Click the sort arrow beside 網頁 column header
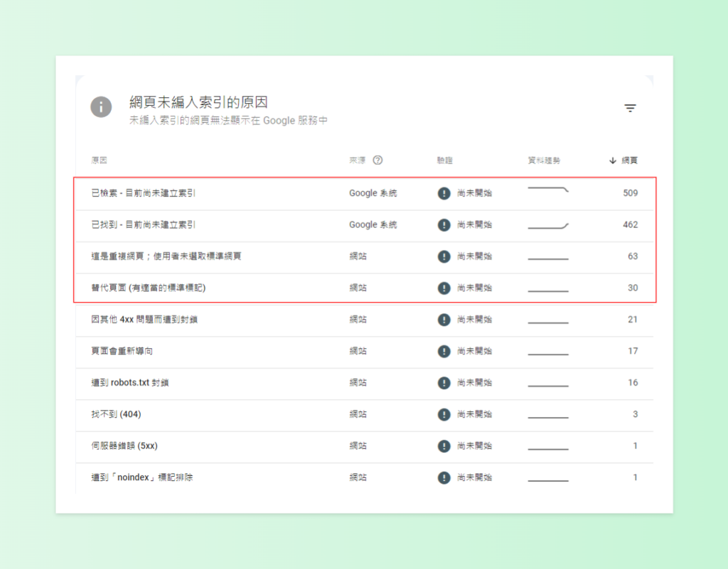The width and height of the screenshot is (728, 569). [612, 161]
